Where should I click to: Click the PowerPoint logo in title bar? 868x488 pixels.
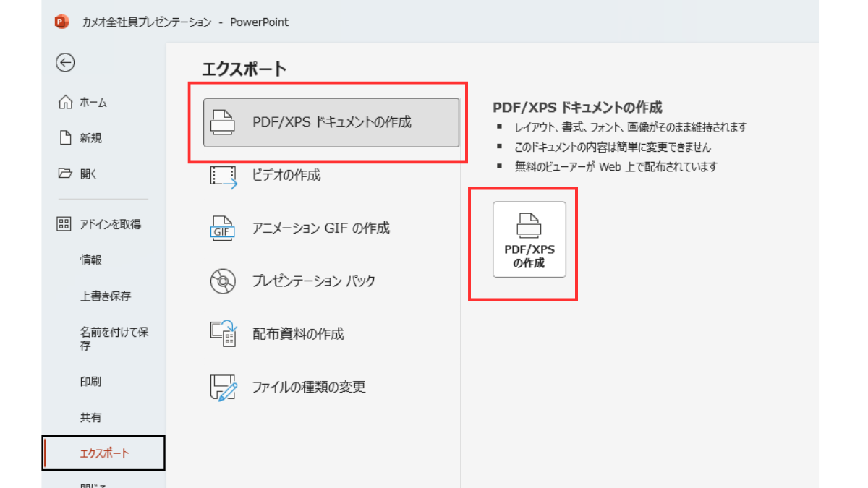[x=61, y=22]
